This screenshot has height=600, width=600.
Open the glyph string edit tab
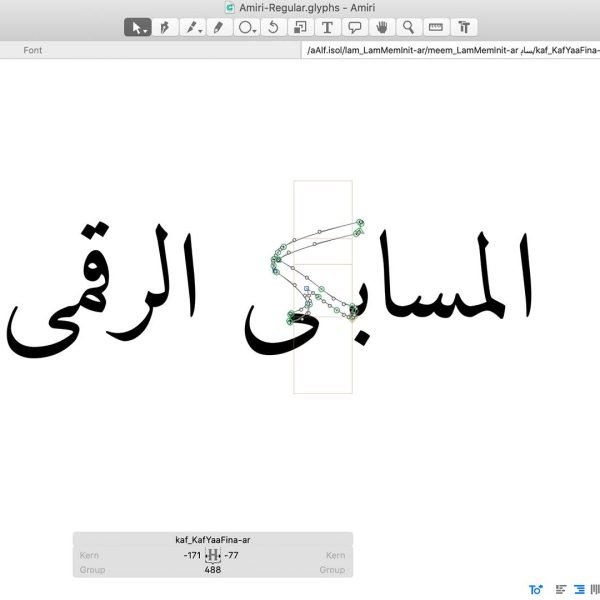451,50
